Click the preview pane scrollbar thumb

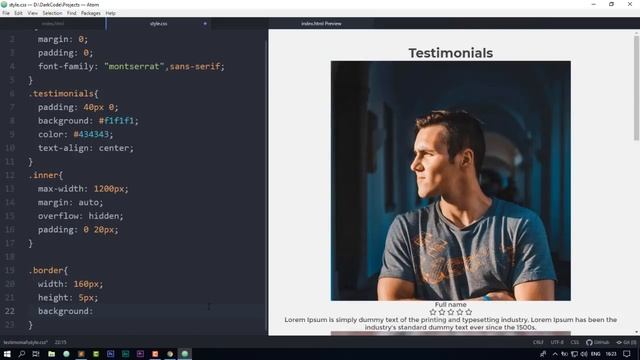tap(636, 88)
